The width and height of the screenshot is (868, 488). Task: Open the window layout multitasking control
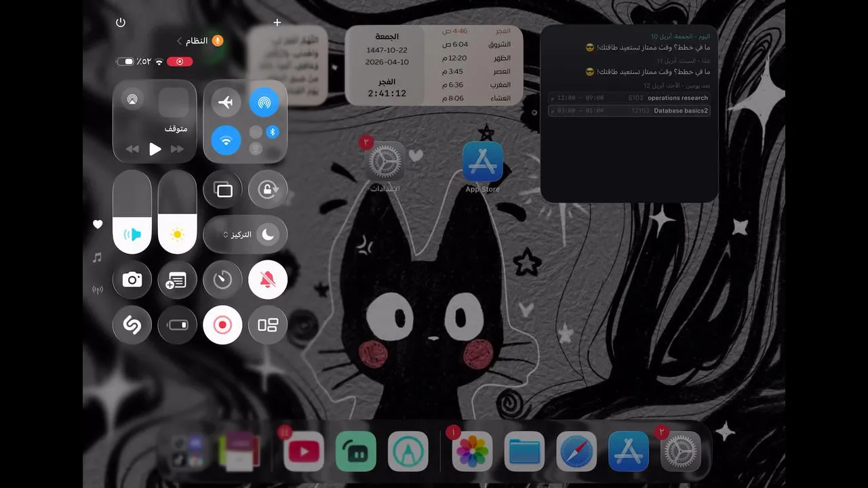(x=268, y=325)
